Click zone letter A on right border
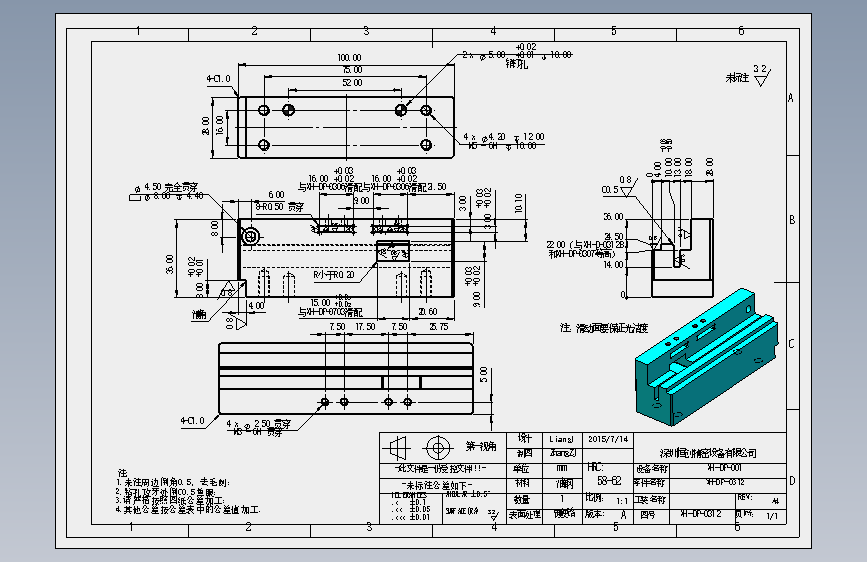Image resolution: width=867 pixels, height=562 pixels. pos(791,98)
